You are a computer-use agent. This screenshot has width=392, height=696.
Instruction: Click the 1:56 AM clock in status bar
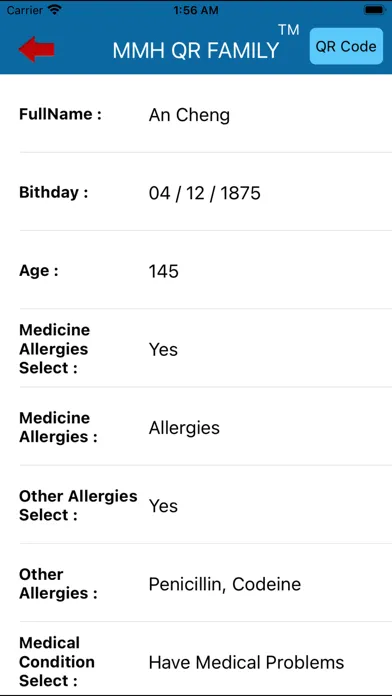[x=196, y=10]
